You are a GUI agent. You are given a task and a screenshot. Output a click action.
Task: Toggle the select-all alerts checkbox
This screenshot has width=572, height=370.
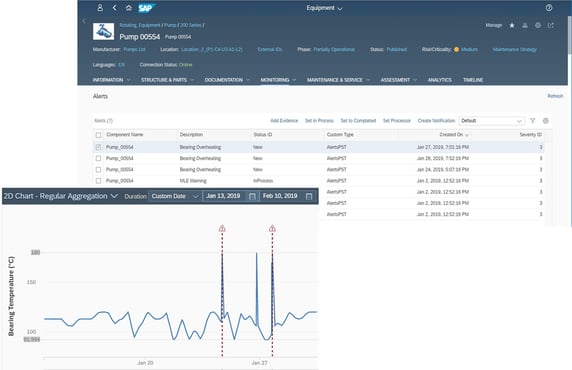point(98,135)
